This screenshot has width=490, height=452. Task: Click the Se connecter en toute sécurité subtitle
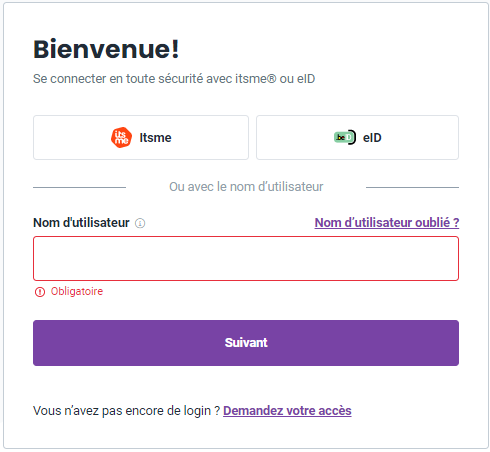[x=174, y=79]
